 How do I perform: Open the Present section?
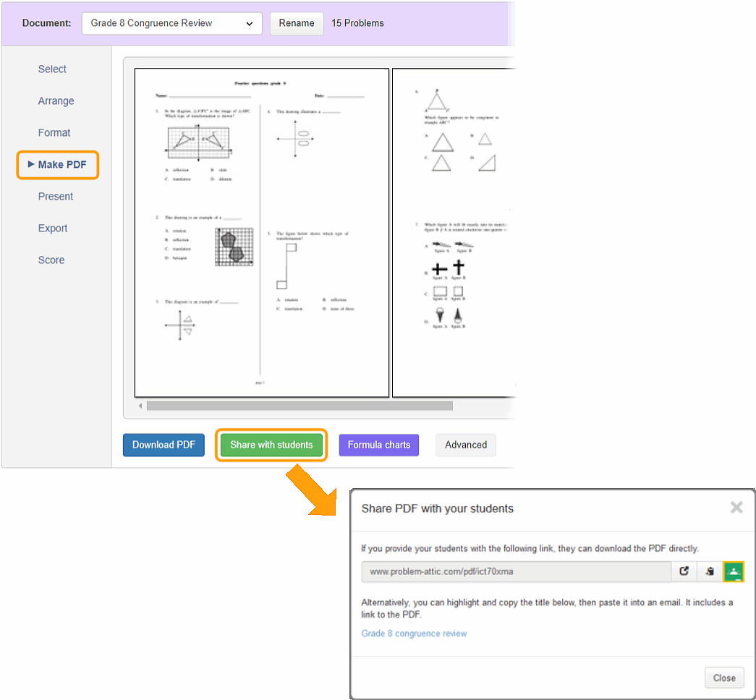[x=56, y=197]
